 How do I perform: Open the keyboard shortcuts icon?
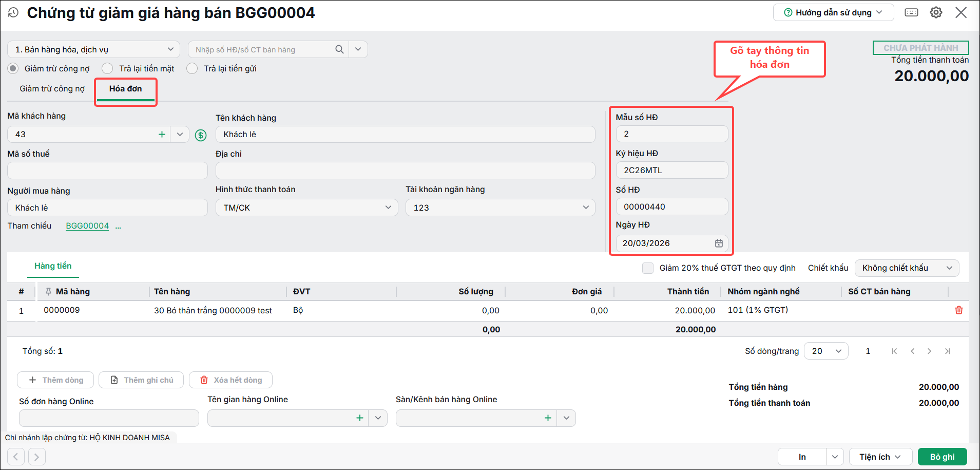[911, 12]
